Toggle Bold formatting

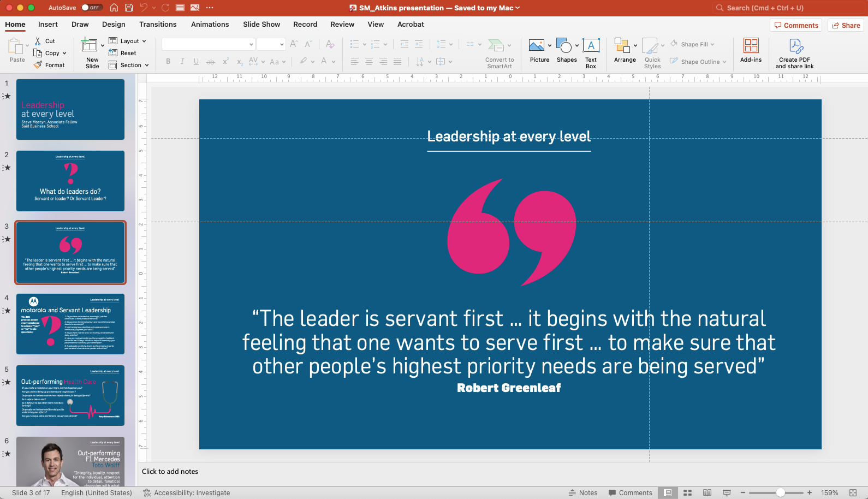point(168,62)
